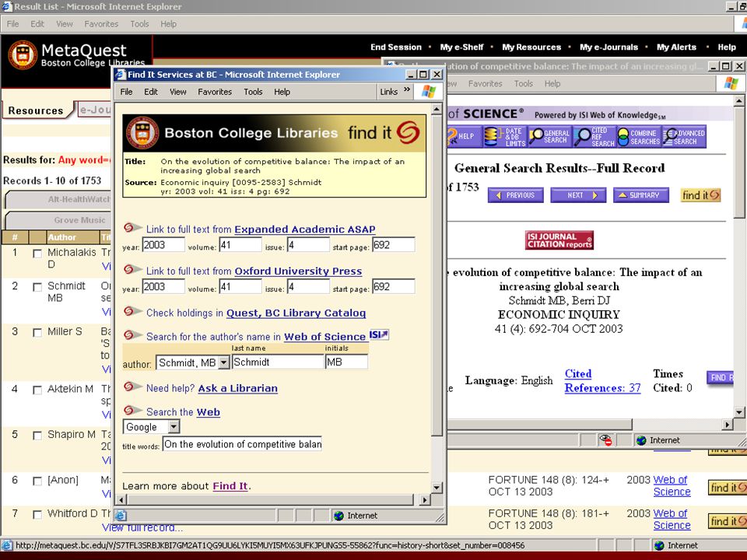Open Favorites menu in the Find It window
747x560 pixels.
[x=215, y=92]
